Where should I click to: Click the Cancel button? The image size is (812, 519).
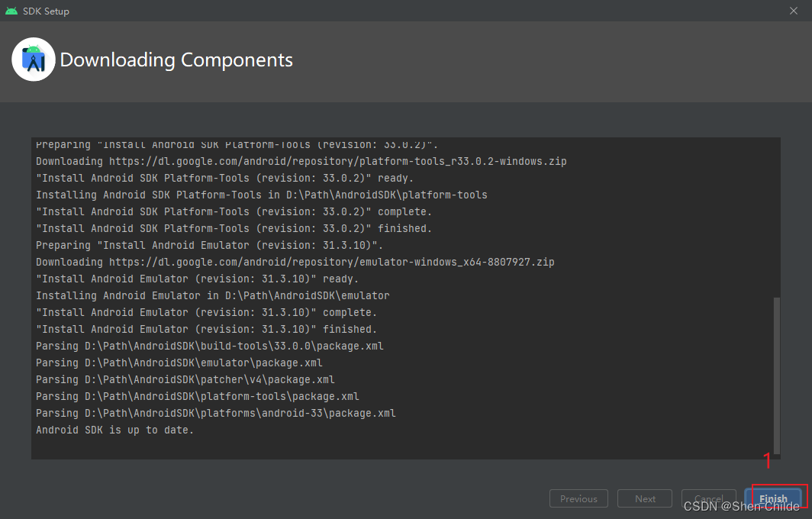(708, 498)
